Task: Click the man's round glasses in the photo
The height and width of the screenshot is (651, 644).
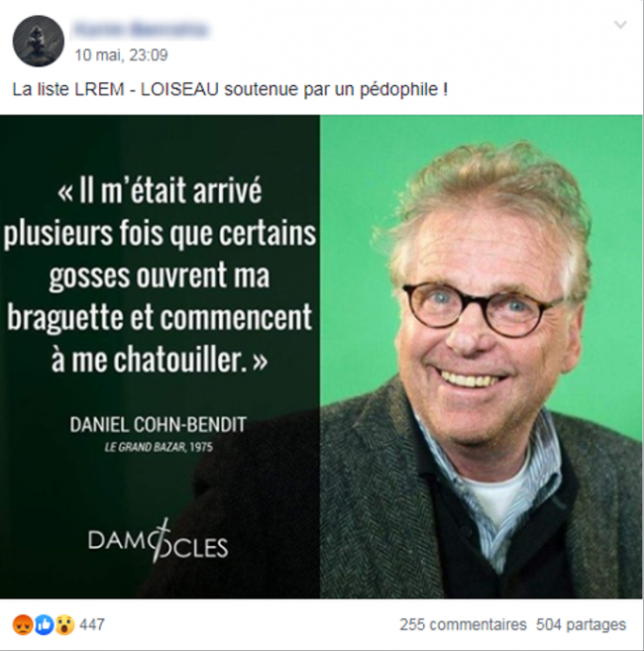Action: point(481,308)
